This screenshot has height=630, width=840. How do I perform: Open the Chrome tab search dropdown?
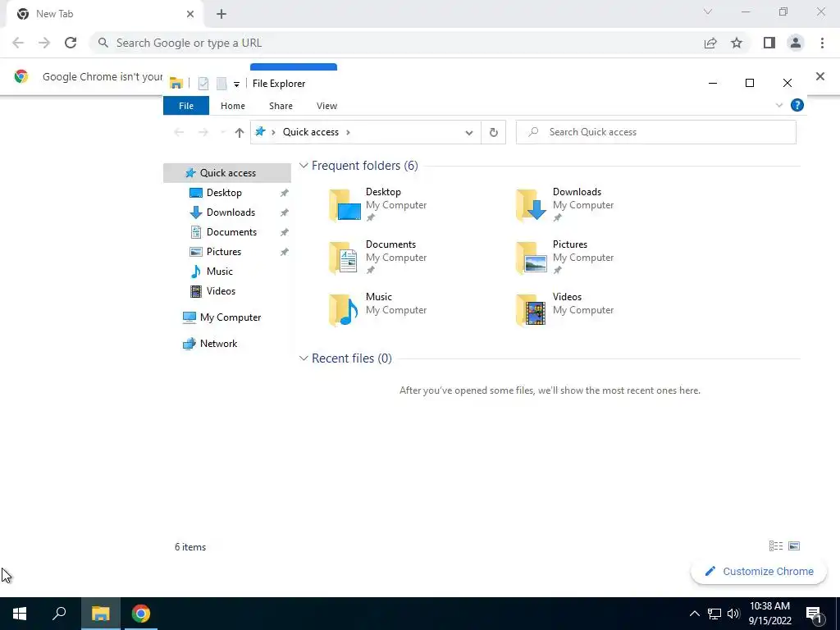[708, 11]
